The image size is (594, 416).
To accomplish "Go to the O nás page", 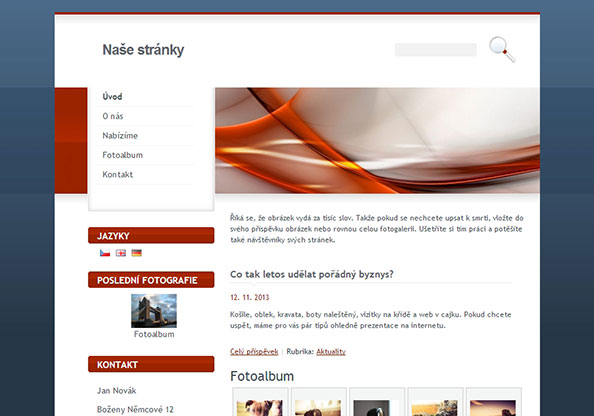I will [113, 116].
